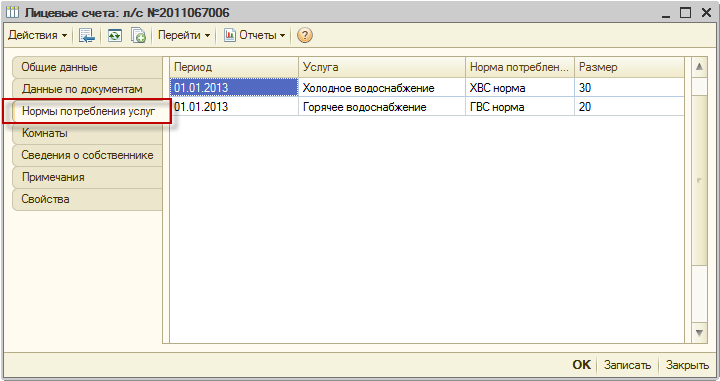Open the Перейти dropdown menu
Screen dimensions: 720x381
click(184, 35)
